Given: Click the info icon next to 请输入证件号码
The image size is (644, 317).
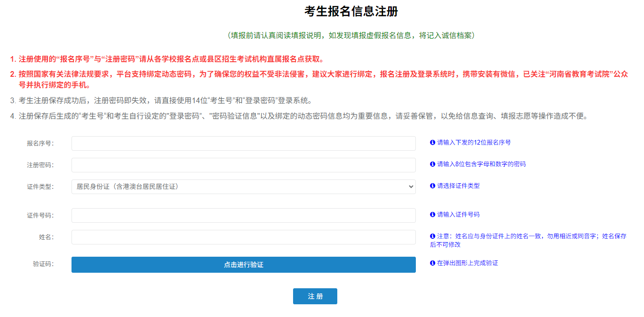Looking at the screenshot, I should click(433, 215).
